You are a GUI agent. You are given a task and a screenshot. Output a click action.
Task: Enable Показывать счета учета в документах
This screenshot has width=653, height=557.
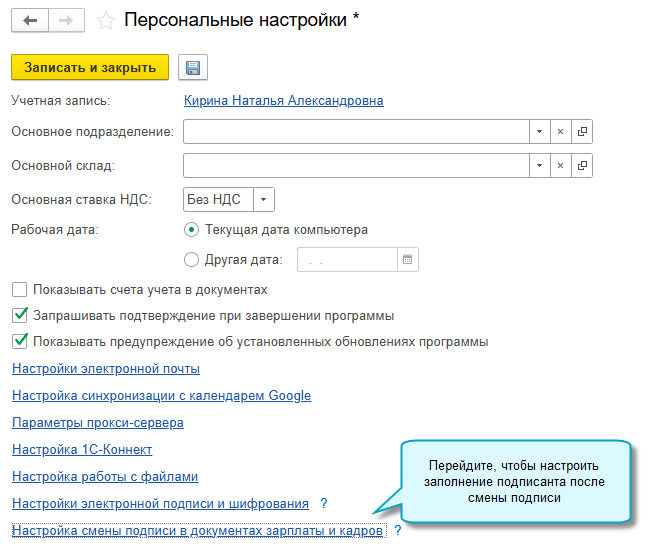[20, 290]
